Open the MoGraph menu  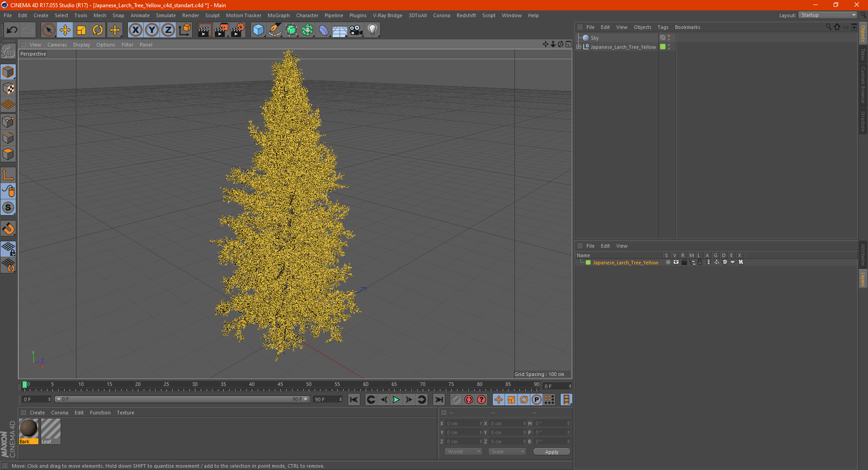click(x=278, y=15)
